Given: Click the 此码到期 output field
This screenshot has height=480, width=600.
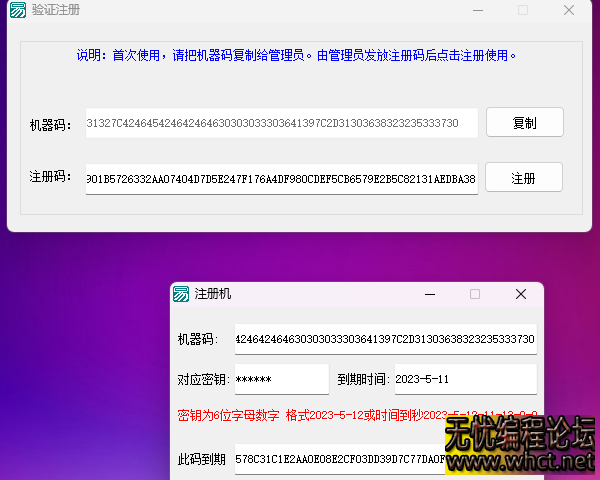Looking at the screenshot, I should point(340,459).
